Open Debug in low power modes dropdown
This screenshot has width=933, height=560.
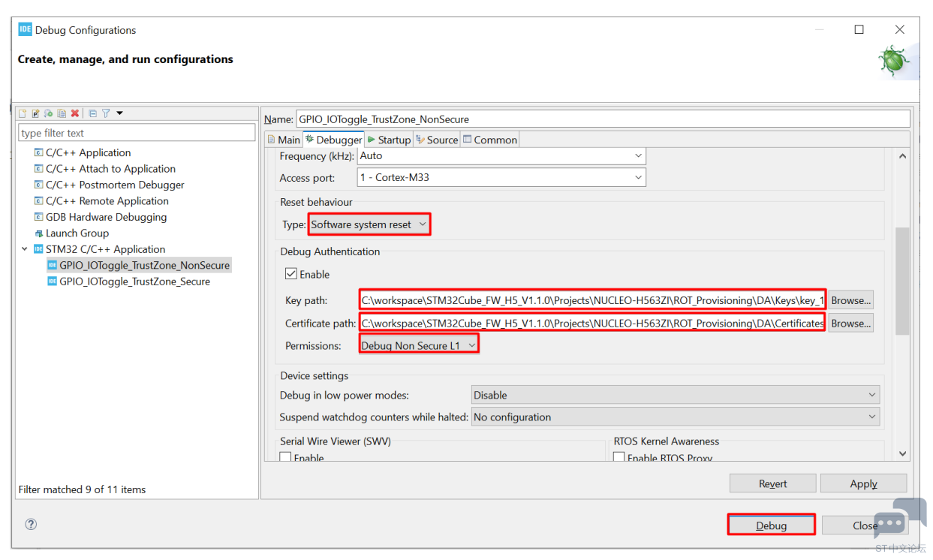click(676, 395)
